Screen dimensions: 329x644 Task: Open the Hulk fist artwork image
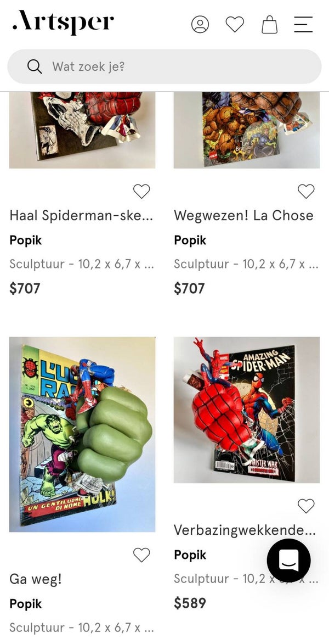(82, 434)
